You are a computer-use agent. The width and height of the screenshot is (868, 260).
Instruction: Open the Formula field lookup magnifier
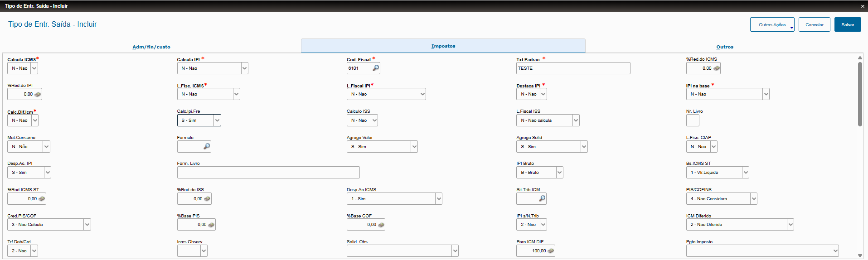point(207,146)
